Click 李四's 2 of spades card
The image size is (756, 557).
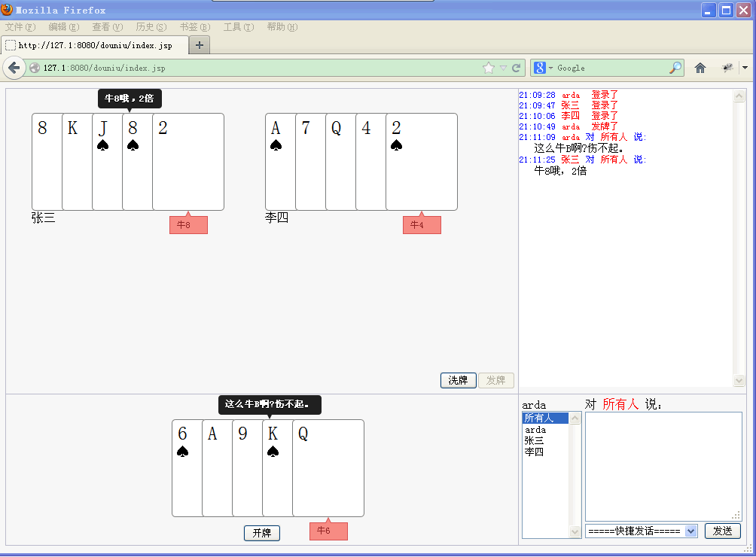tap(422, 162)
